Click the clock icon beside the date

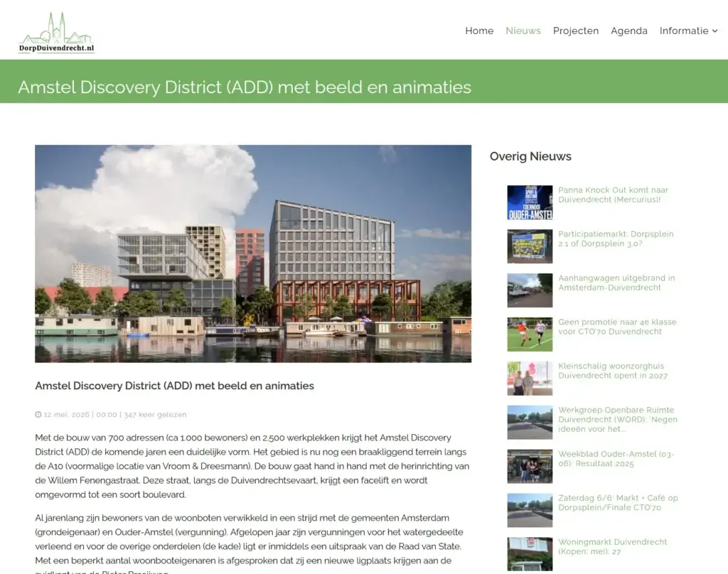pos(38,414)
